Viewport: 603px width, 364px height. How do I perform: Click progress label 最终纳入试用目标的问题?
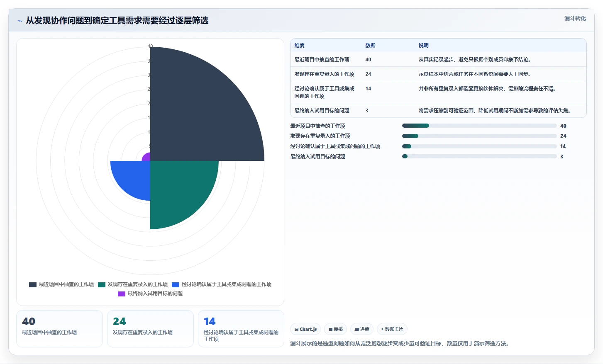click(317, 157)
